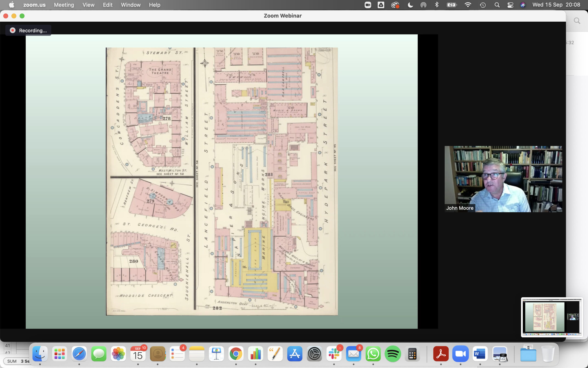Open Keynote from the Dock
Image resolution: width=588 pixels, height=368 pixels.
(x=216, y=354)
